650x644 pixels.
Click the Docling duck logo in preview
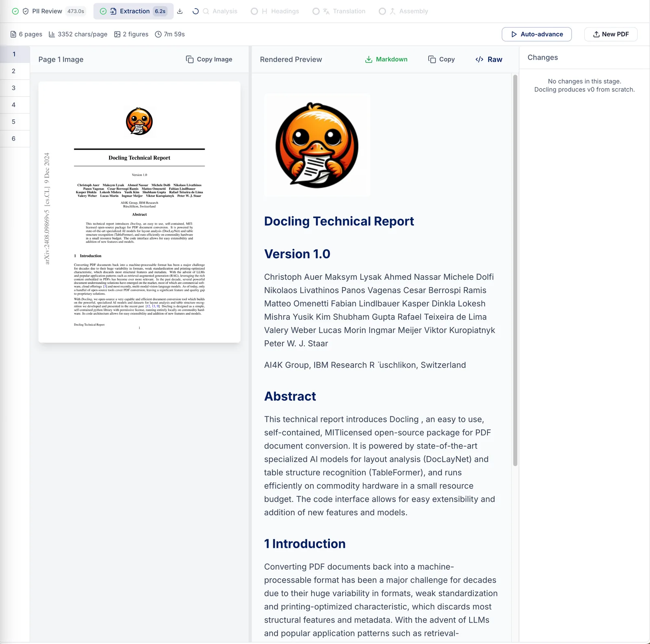tap(317, 145)
